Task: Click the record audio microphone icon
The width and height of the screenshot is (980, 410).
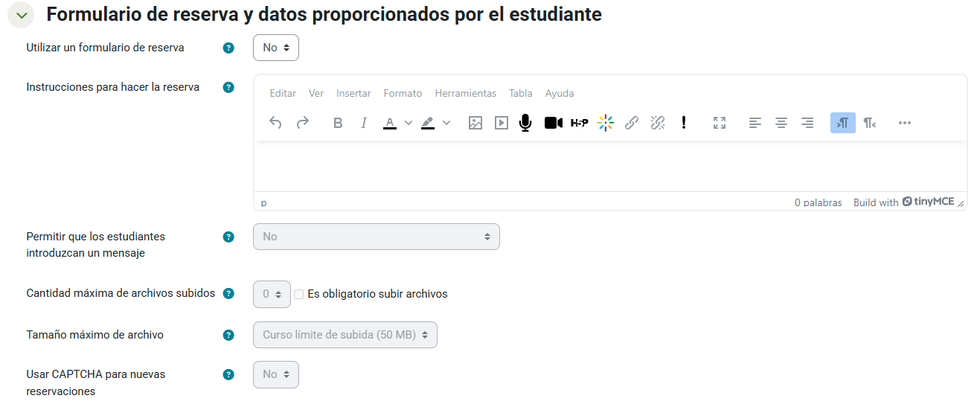Action: click(x=525, y=123)
